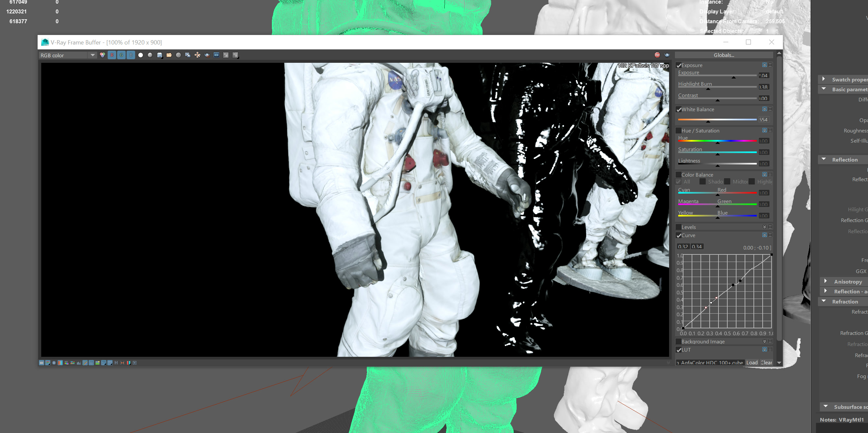The image size is (868, 433).
Task: Check the Shadows checkbox under Color Balance
Action: tap(702, 182)
